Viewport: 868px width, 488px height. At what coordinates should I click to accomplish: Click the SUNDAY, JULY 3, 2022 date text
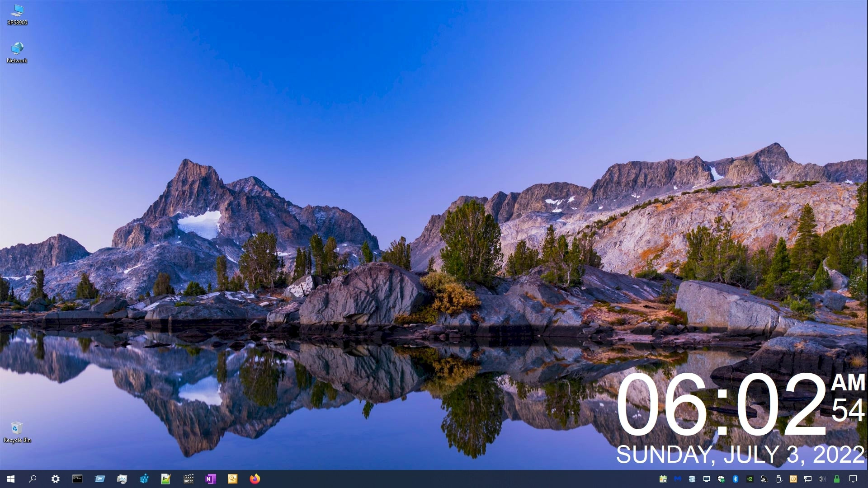(x=741, y=455)
